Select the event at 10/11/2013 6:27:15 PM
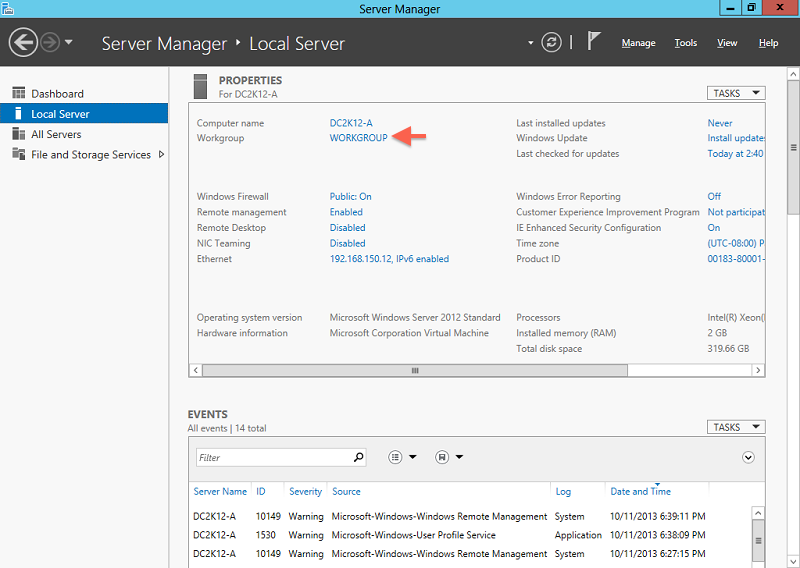Viewport: 800px width, 568px height. pos(470,554)
